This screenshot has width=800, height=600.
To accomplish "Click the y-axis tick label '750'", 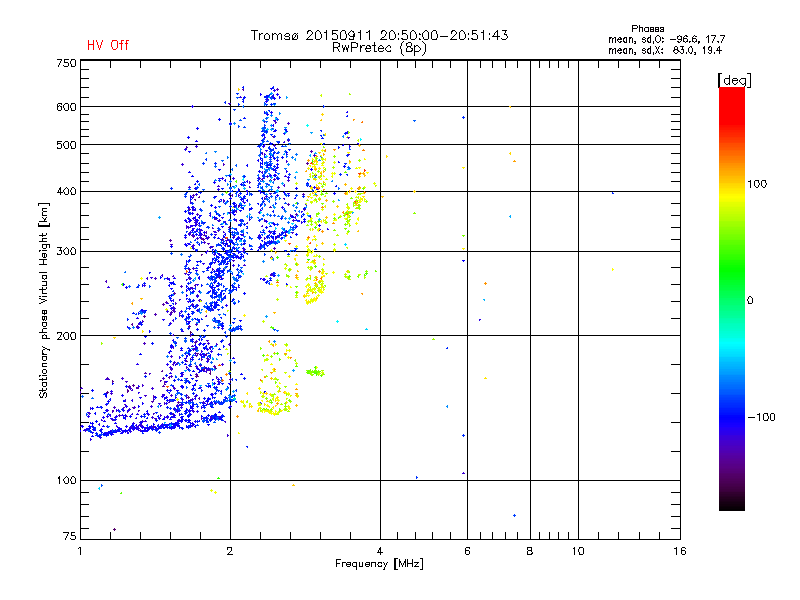I will pos(66,63).
